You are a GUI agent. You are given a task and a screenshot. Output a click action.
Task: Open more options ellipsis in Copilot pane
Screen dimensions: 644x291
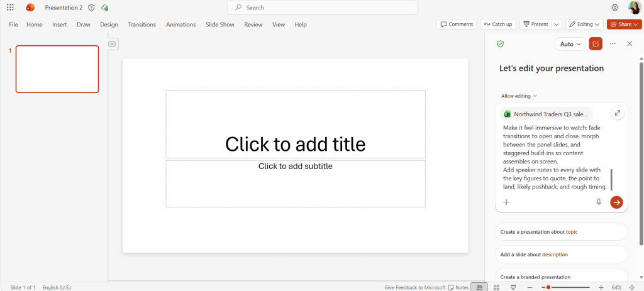[x=613, y=44]
